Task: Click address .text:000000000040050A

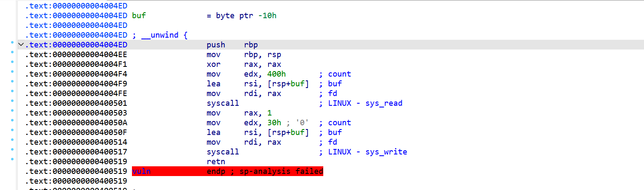Action: pyautogui.click(x=76, y=123)
